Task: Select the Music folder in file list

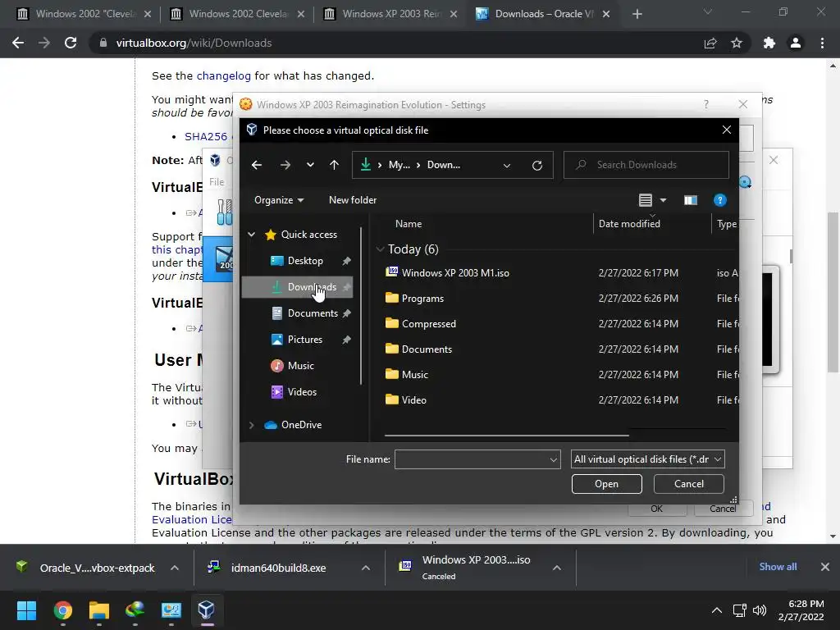Action: (414, 374)
